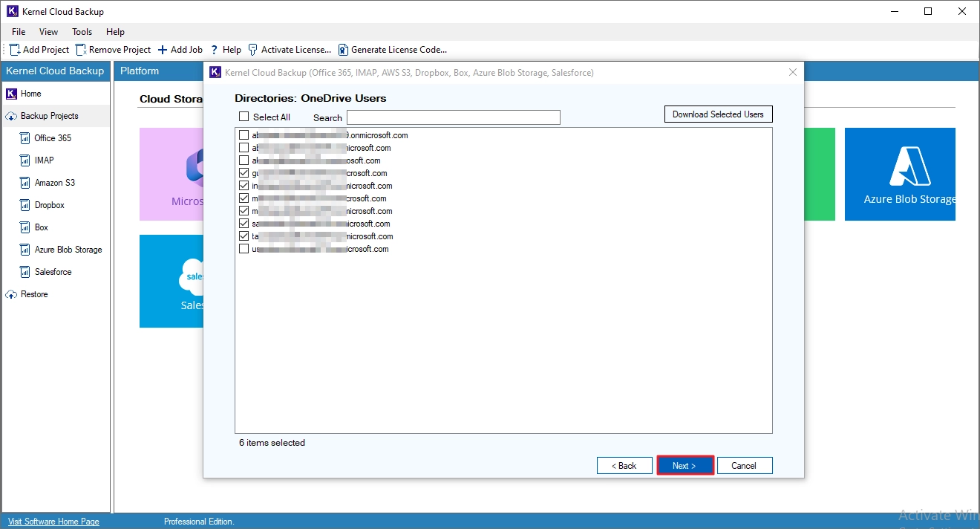Open Office 365 backup project
Viewport: 980px width, 529px height.
pyautogui.click(x=53, y=138)
